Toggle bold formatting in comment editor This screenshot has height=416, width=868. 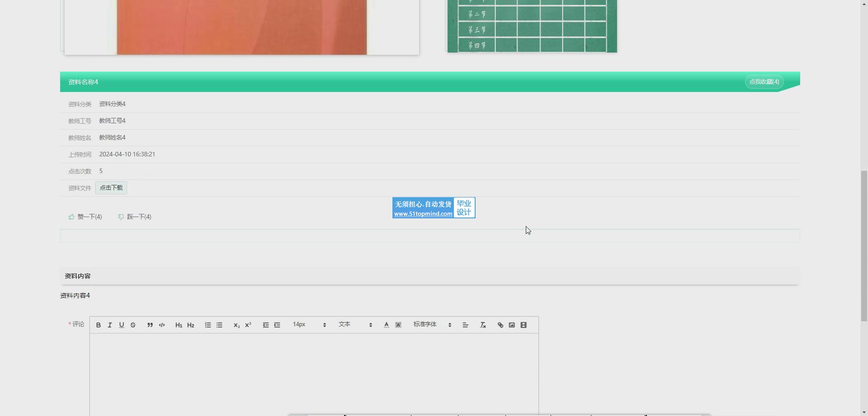[x=98, y=325]
